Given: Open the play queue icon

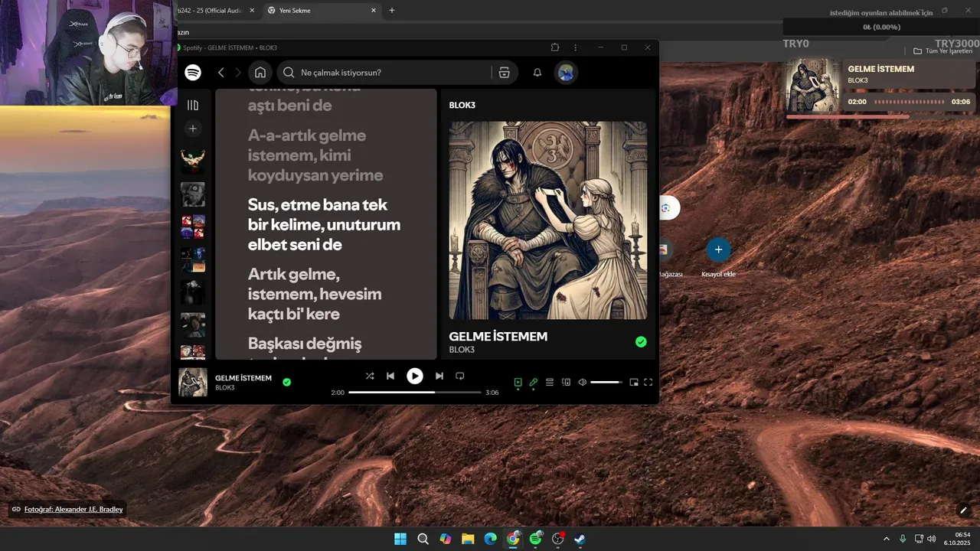Looking at the screenshot, I should (550, 382).
